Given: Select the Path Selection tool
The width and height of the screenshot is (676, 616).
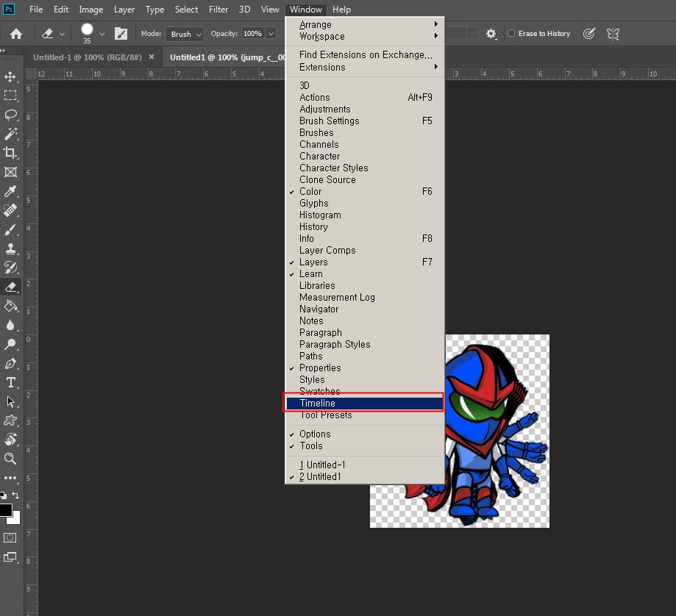Looking at the screenshot, I should [10, 401].
